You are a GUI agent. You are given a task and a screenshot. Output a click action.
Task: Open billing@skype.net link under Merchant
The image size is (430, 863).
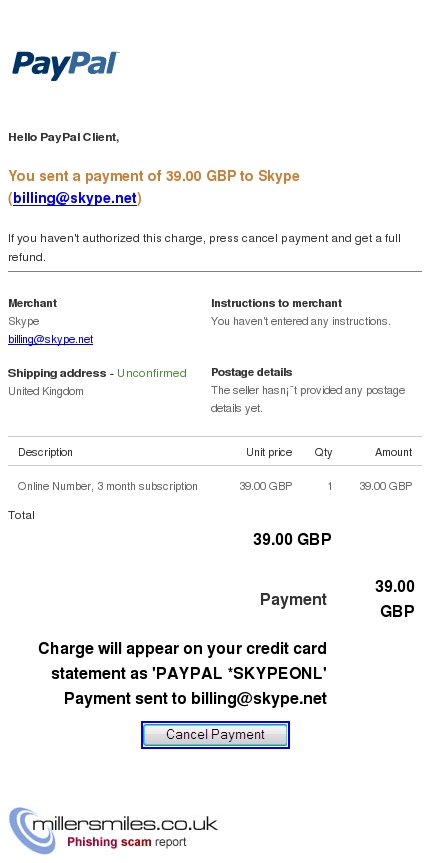pyautogui.click(x=51, y=340)
